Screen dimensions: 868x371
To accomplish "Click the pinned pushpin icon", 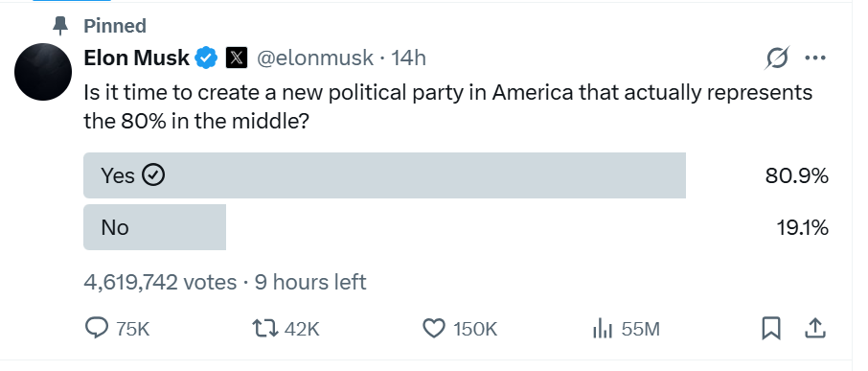I will [x=59, y=26].
